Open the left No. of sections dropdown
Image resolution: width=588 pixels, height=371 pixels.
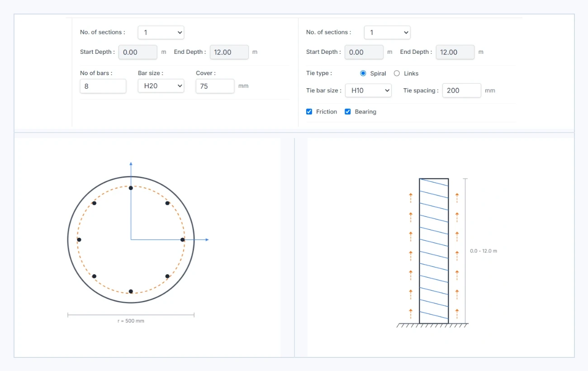pyautogui.click(x=161, y=33)
